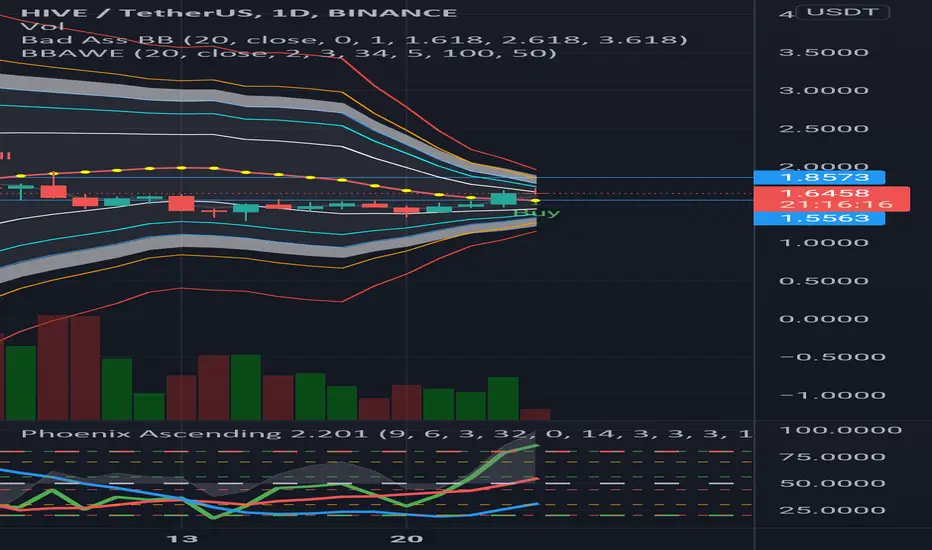The height and width of the screenshot is (550, 932).
Task: Select the Vol indicator label
Action: pos(42,26)
